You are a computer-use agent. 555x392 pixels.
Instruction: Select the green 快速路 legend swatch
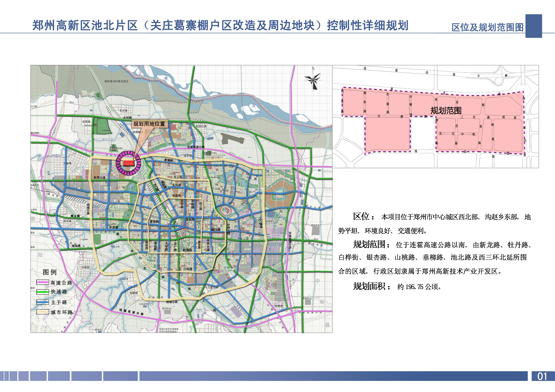[x=43, y=292]
